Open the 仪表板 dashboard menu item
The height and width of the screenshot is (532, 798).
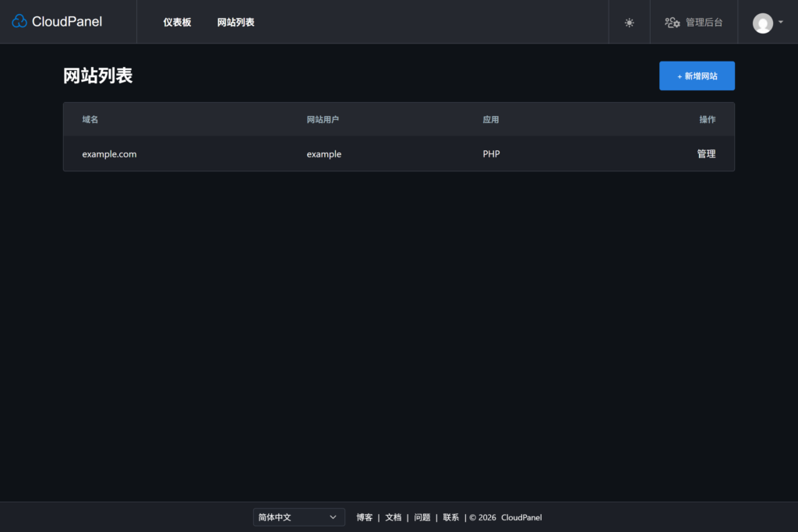point(177,23)
